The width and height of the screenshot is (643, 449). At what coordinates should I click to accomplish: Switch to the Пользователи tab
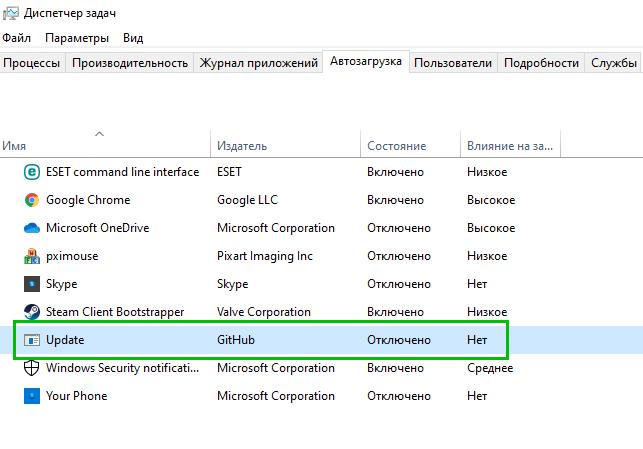click(453, 63)
